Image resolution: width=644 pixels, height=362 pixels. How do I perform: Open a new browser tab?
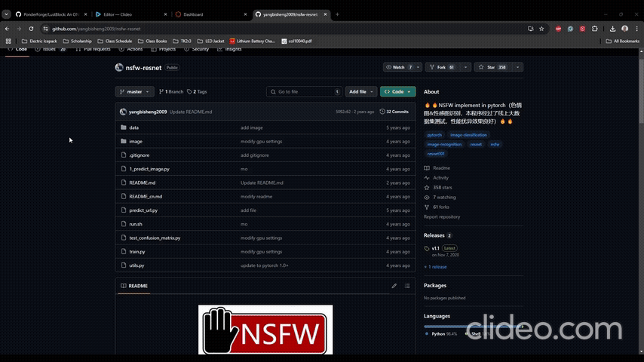[337, 14]
